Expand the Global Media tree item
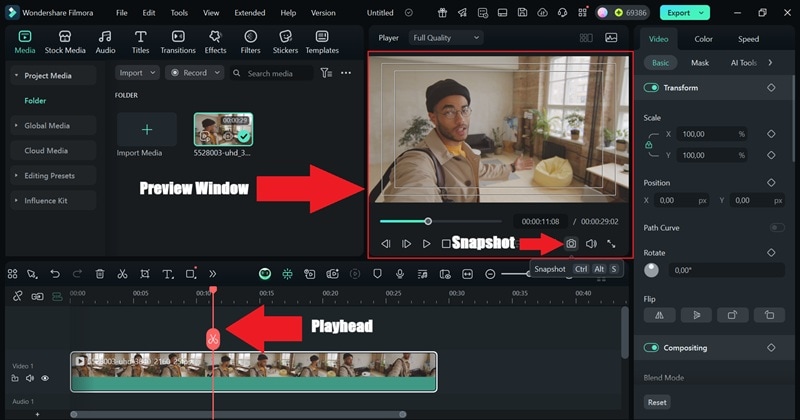 click(16, 126)
